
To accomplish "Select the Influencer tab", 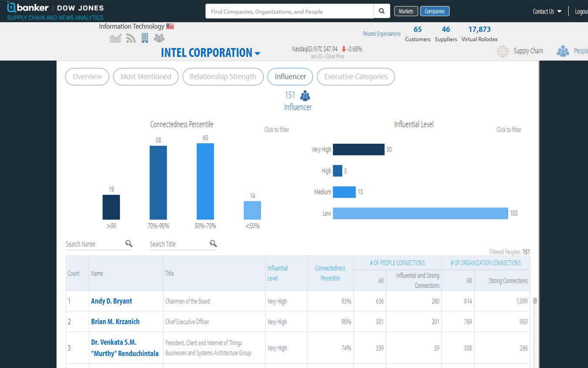I will point(290,77).
